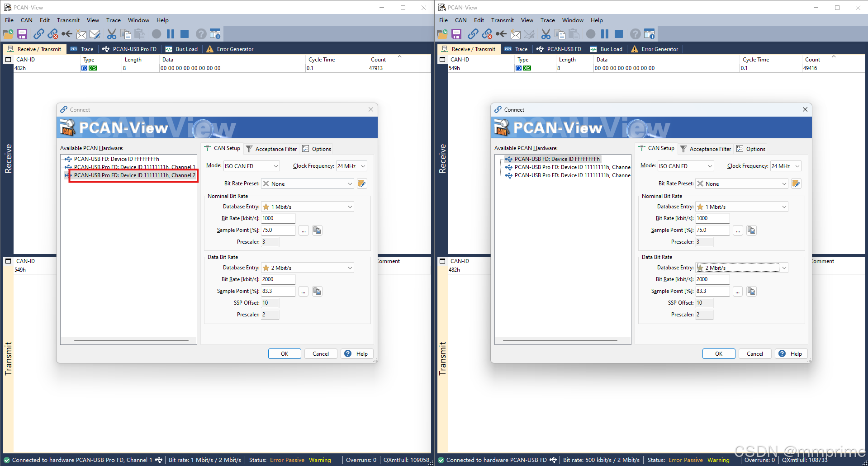
Task: Click Nominal Sample Point copy icon in right dialog
Action: tap(751, 231)
